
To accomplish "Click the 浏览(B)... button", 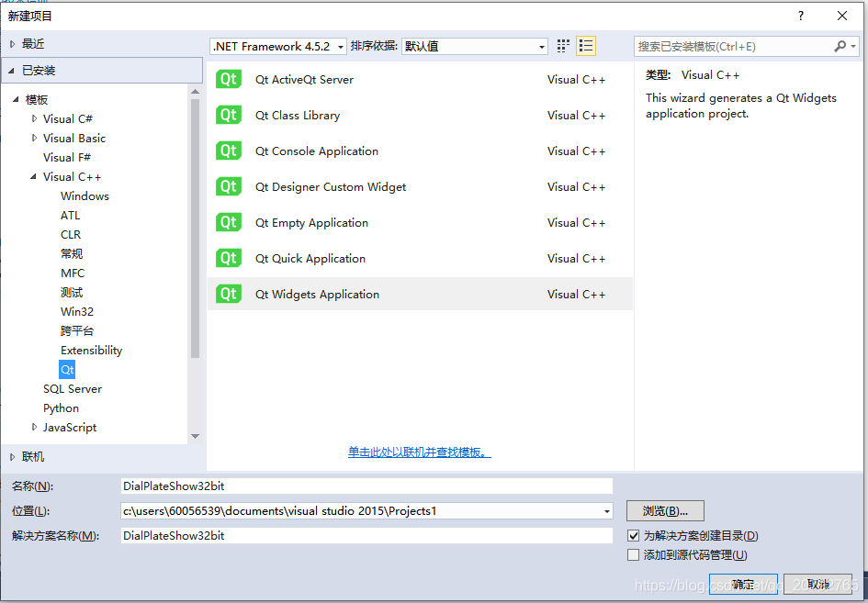I will pos(665,511).
